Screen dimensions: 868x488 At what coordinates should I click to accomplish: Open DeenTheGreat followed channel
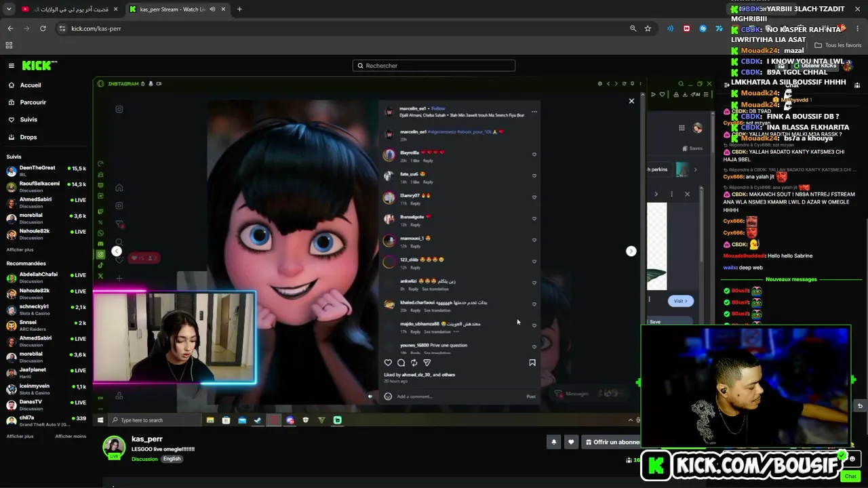[x=46, y=171]
